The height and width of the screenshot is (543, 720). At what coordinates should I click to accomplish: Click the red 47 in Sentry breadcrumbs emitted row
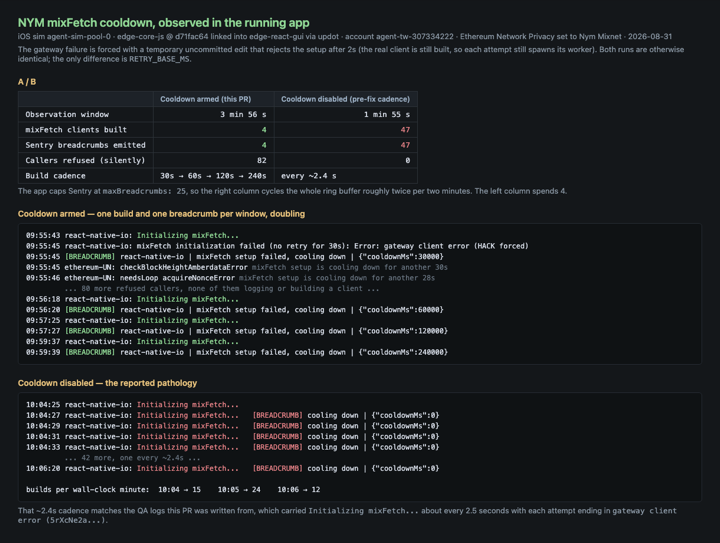pyautogui.click(x=405, y=145)
